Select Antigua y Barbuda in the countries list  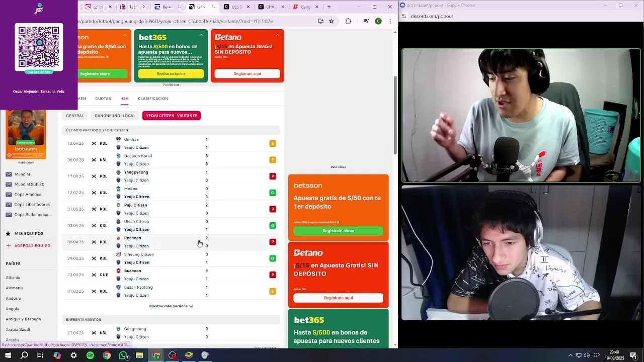(23, 319)
